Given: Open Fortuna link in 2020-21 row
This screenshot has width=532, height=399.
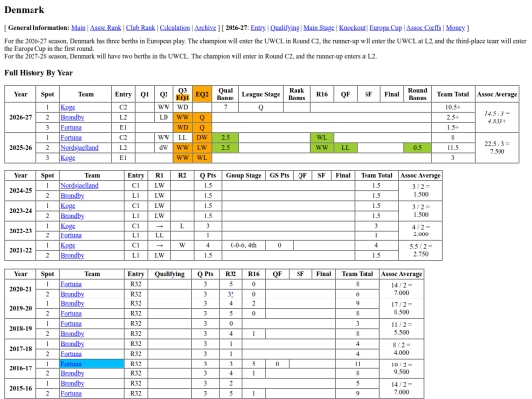Looking at the screenshot, I should (71, 284).
